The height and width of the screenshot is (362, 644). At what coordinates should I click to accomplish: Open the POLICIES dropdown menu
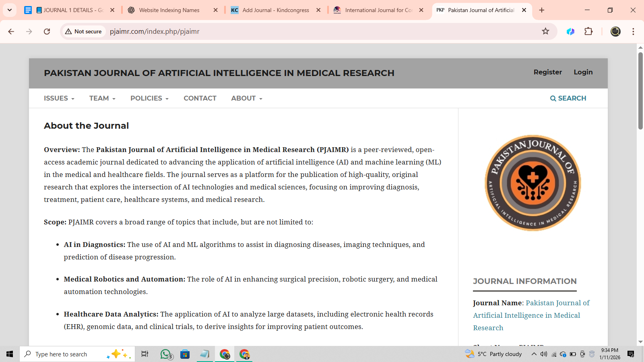point(149,99)
